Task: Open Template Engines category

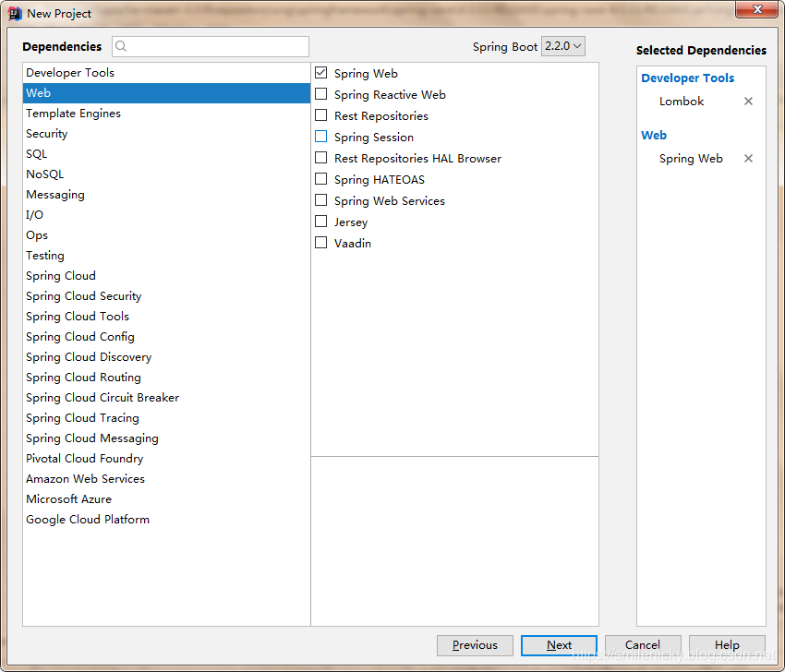Action: tap(166, 114)
